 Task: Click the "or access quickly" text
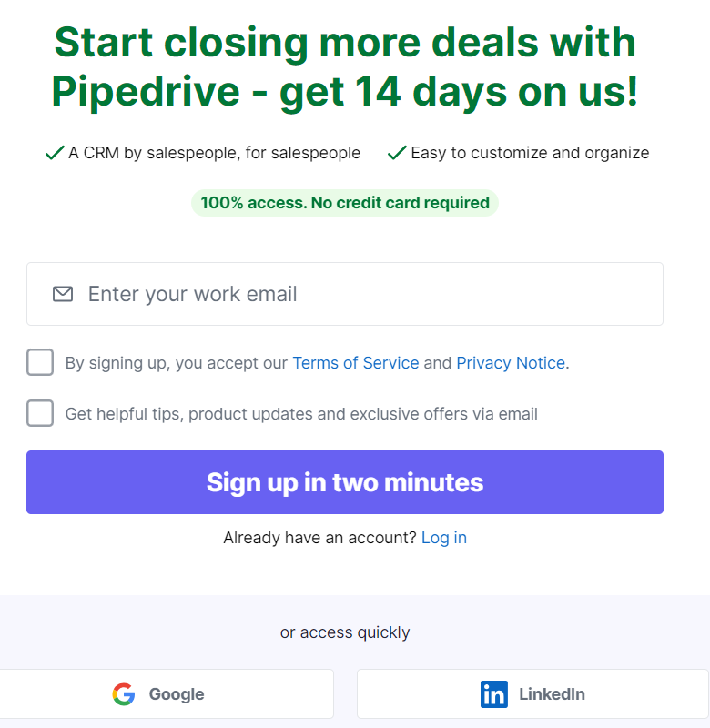(345, 632)
